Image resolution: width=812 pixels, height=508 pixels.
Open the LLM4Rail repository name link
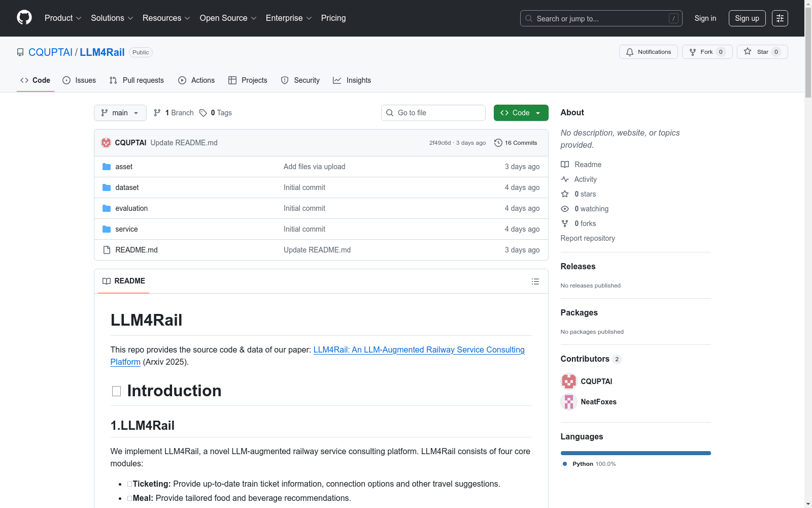tap(102, 52)
